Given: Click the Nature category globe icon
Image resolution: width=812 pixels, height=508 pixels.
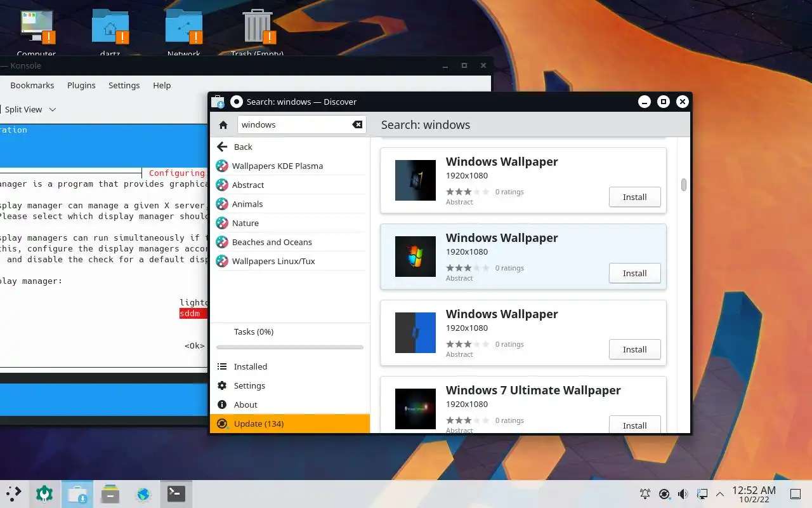Looking at the screenshot, I should click(222, 223).
